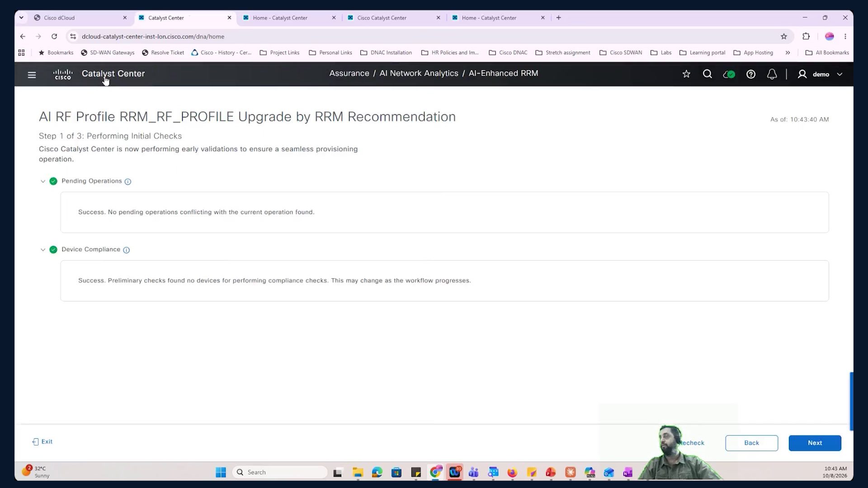Collapse the Pending Operations section

point(43,182)
